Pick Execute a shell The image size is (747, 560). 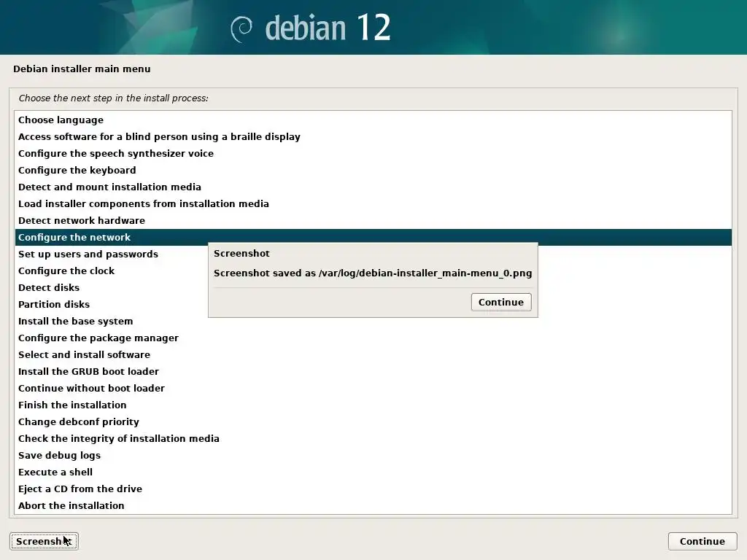pos(373,472)
